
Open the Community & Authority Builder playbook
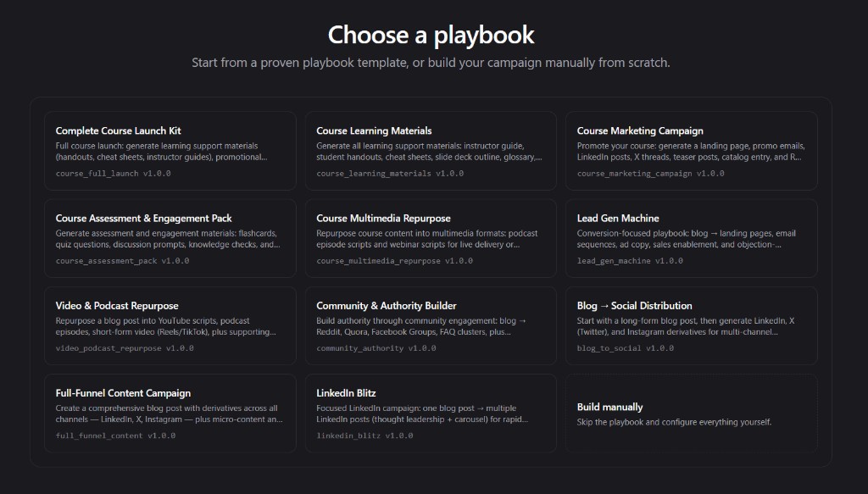pyautogui.click(x=430, y=326)
